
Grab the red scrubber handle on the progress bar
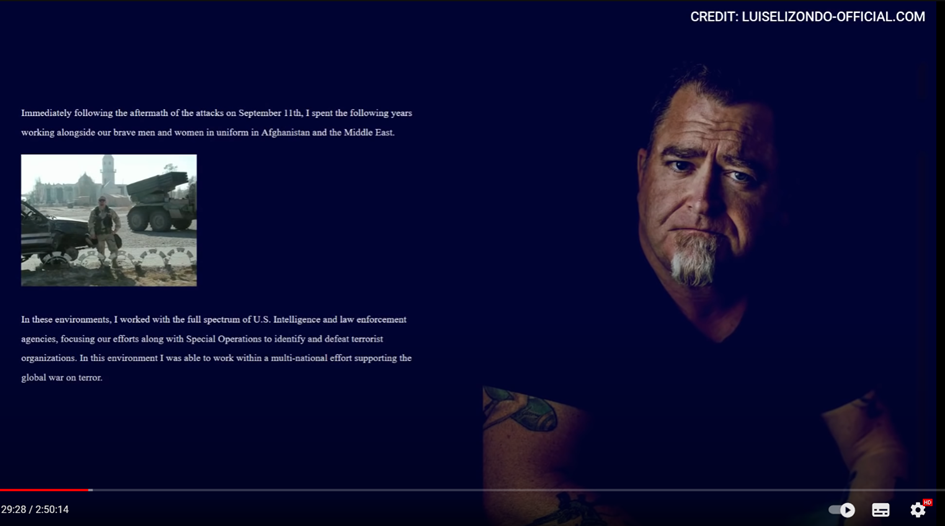pos(90,490)
